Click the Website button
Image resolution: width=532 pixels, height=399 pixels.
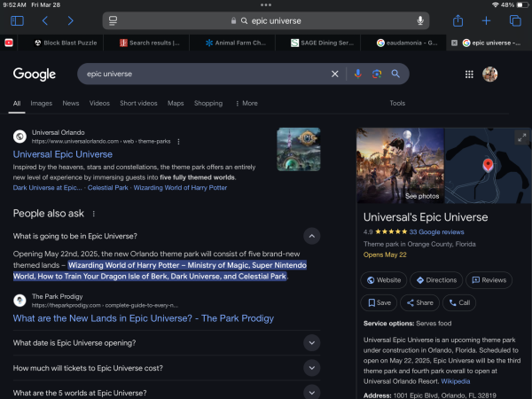[383, 280]
